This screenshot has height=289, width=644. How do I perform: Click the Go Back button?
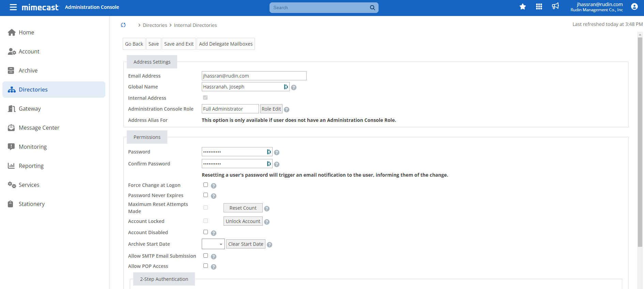[x=134, y=44]
